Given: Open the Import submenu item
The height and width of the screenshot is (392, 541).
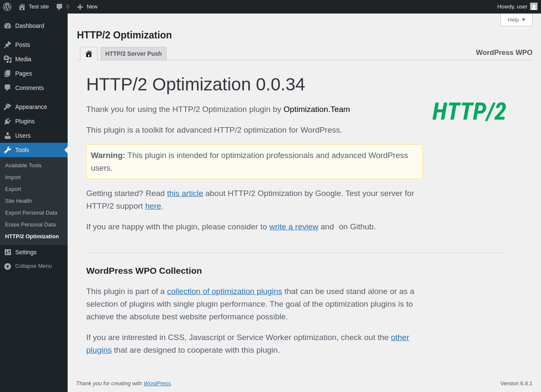Looking at the screenshot, I should [13, 177].
